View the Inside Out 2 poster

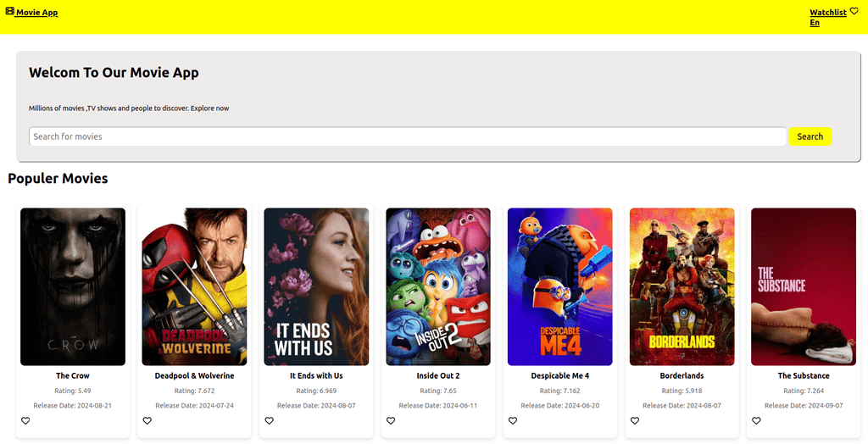(438, 286)
